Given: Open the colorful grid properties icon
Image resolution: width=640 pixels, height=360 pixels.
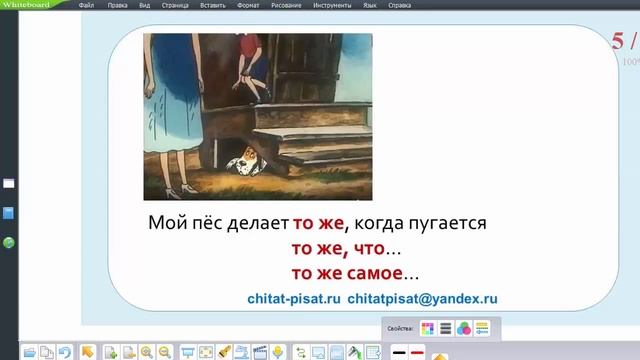Looking at the screenshot, I should [427, 329].
